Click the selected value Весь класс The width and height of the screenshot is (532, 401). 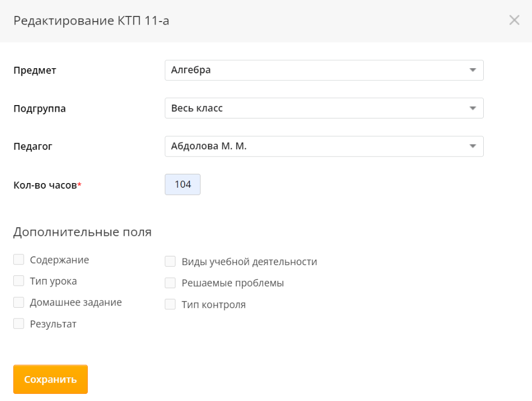[x=197, y=109]
